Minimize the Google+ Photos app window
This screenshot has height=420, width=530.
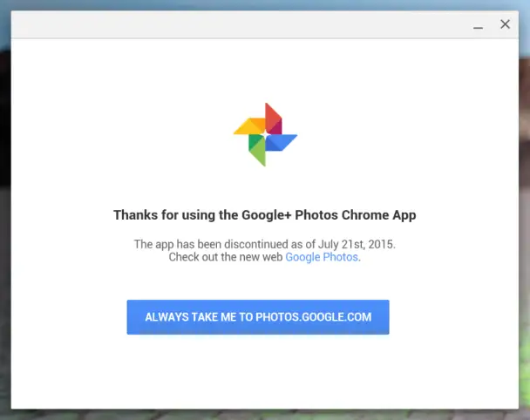tap(478, 25)
